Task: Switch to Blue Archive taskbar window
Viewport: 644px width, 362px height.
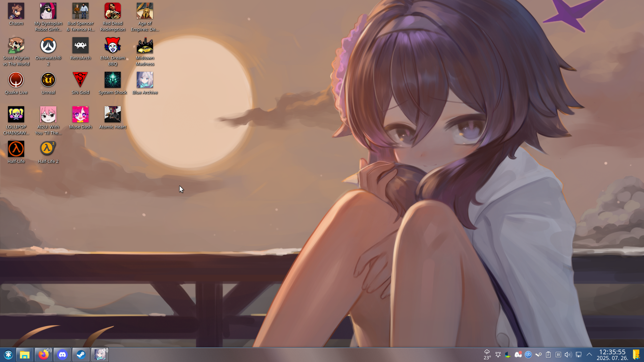Action: click(99, 355)
